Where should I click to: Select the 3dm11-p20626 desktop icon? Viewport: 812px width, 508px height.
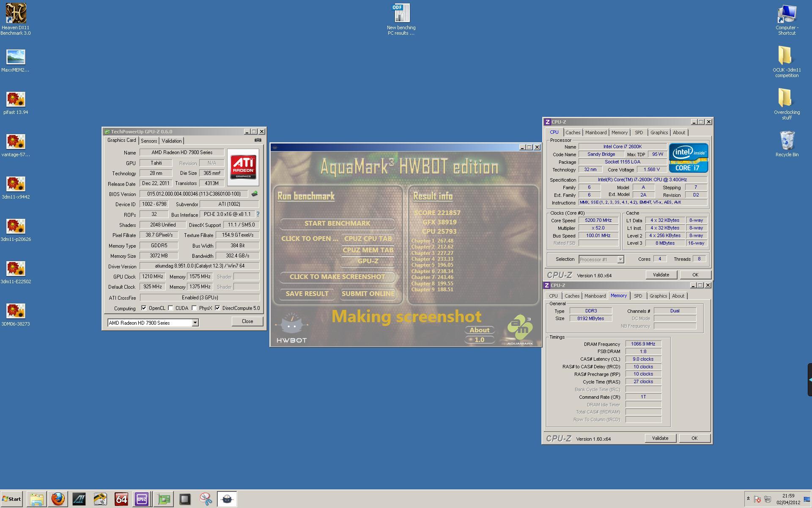tap(16, 230)
